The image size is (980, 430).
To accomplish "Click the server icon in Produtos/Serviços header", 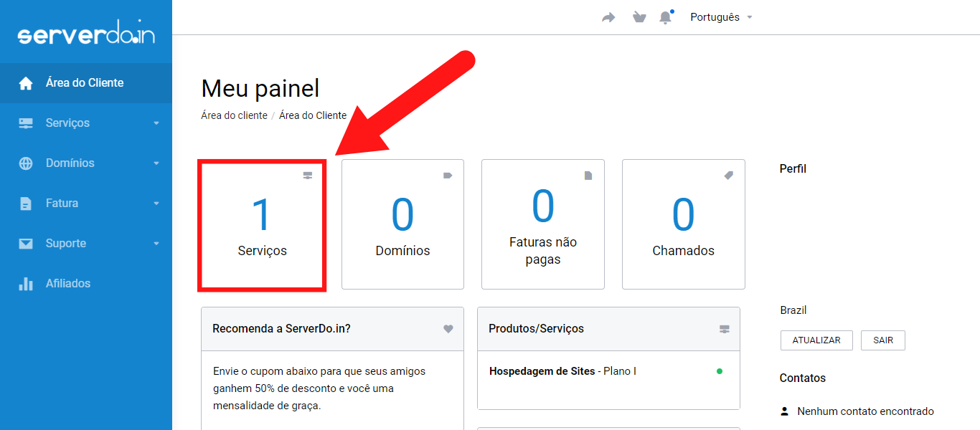I will click(x=725, y=329).
